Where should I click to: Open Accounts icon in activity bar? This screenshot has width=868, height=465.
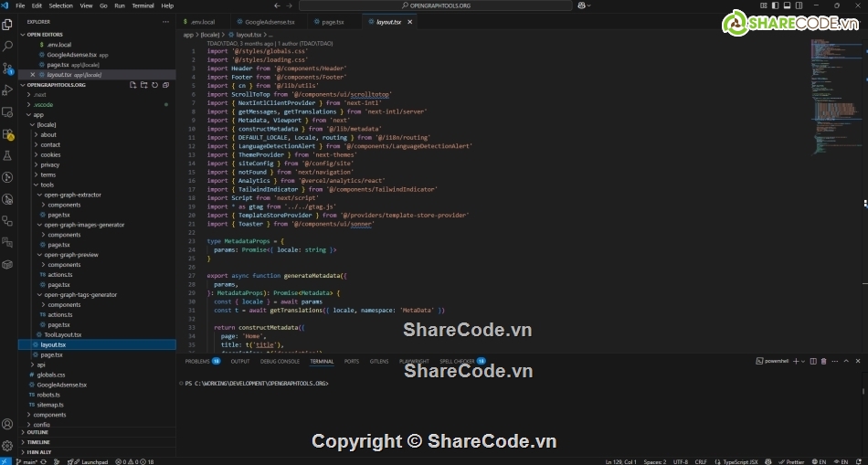point(7,424)
